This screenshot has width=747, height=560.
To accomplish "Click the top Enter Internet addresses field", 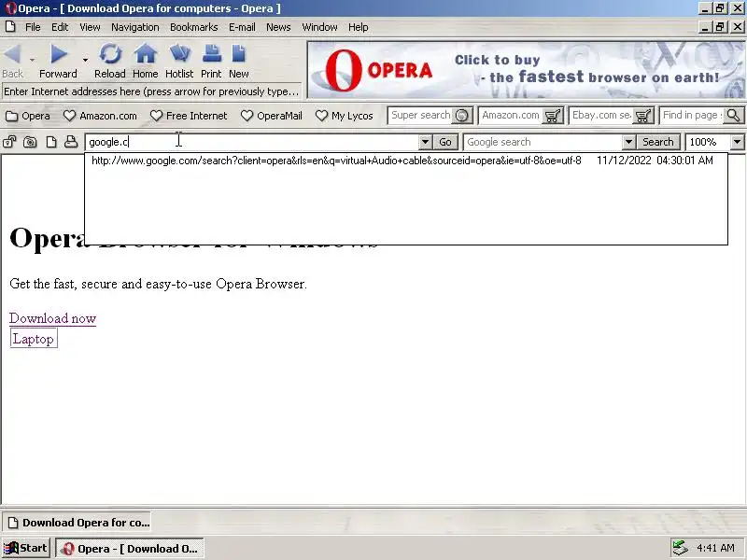I will pyautogui.click(x=152, y=91).
